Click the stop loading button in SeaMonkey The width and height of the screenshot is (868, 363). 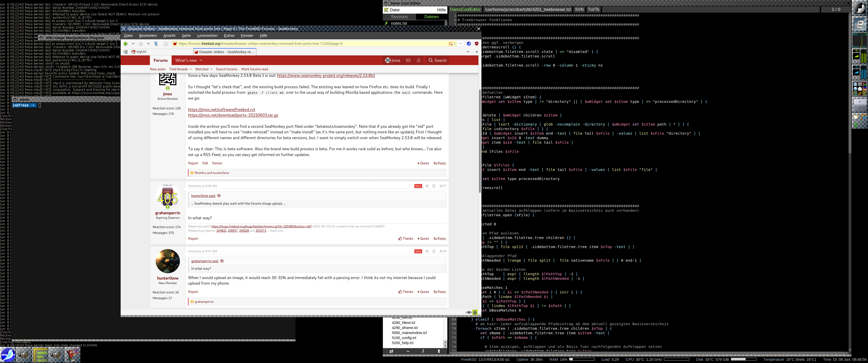166,43
